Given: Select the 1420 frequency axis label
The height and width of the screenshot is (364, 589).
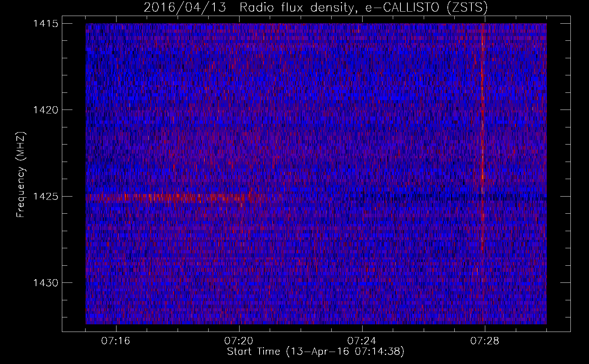Looking at the screenshot, I should 46,110.
